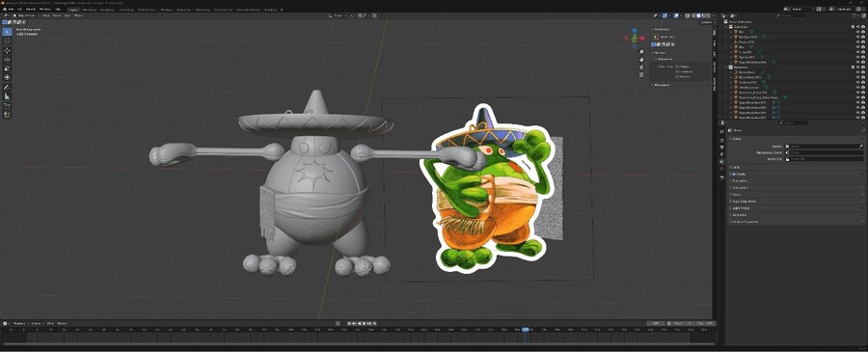This screenshot has width=868, height=352.
Task: Open the Edit menu
Action: (x=20, y=10)
